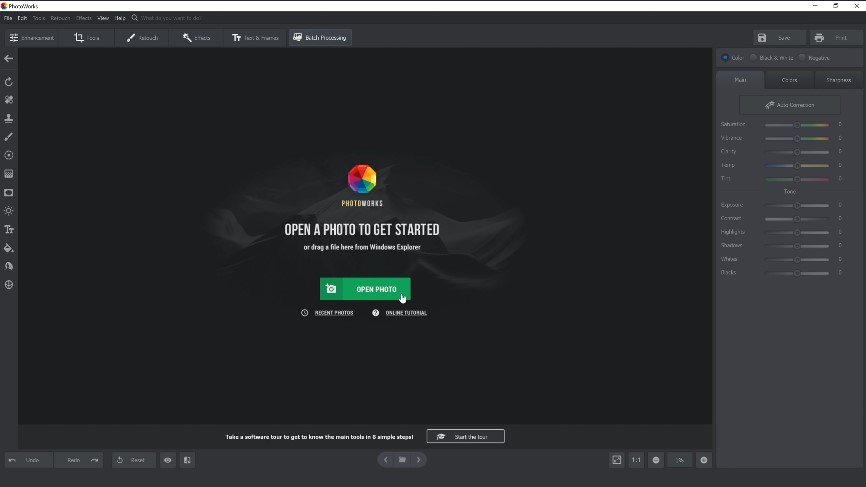Go to previous photo arrow
866x487 pixels.
386,460
